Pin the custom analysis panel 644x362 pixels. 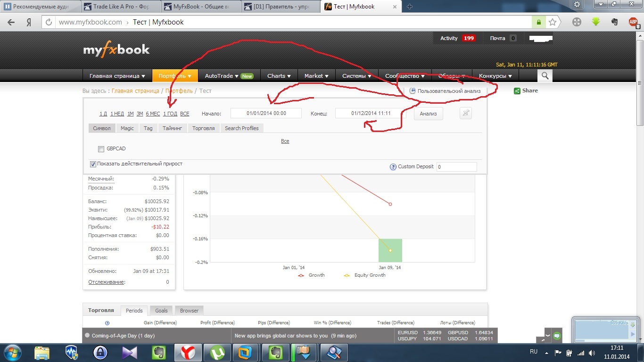465,113
